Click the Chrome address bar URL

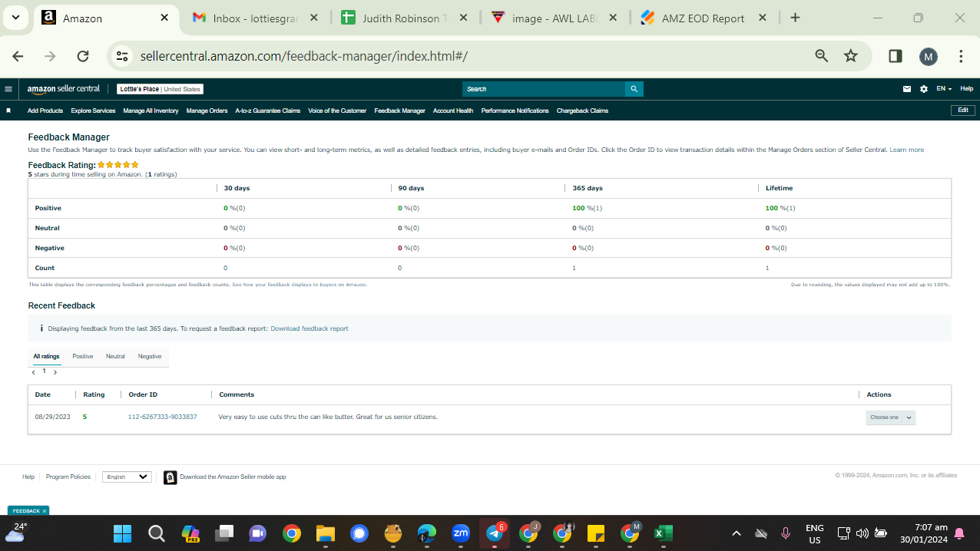303,56
